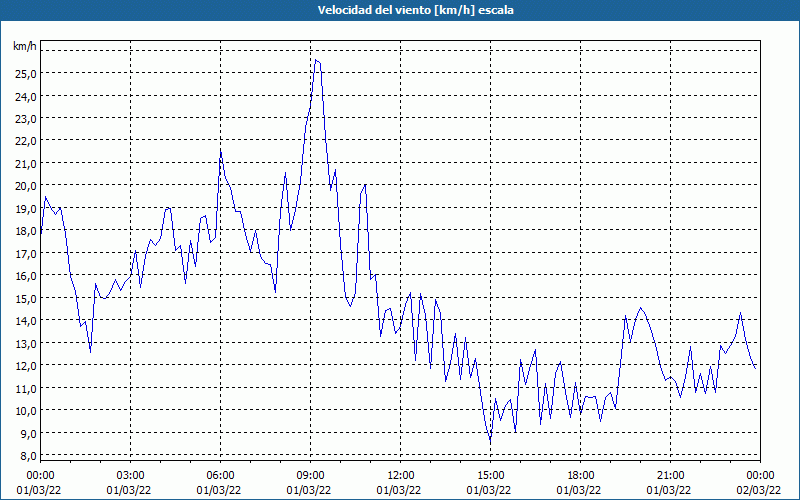Click the 24,0 y-axis value
The image size is (800, 500).
pyautogui.click(x=26, y=96)
